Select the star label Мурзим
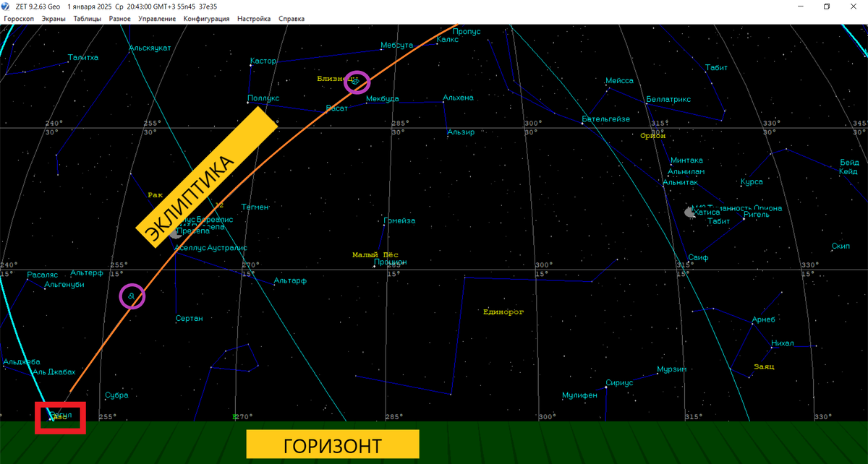Viewport: 868px width, 464px height. 671,369
